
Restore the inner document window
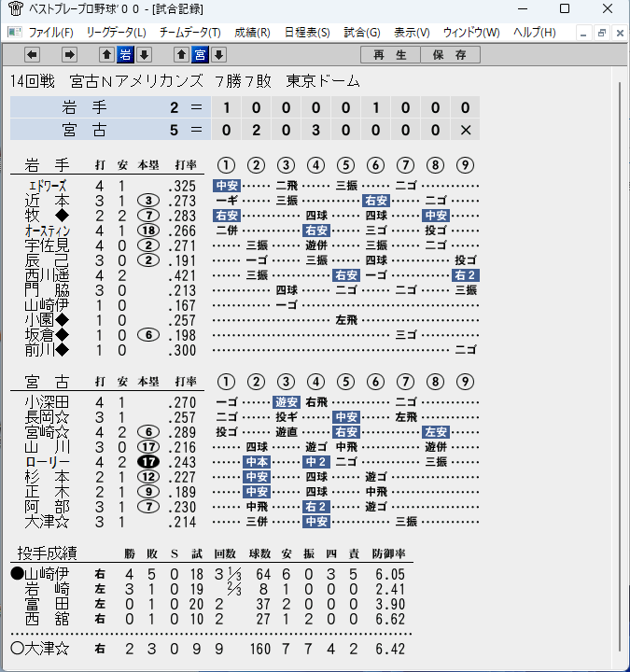point(602,33)
